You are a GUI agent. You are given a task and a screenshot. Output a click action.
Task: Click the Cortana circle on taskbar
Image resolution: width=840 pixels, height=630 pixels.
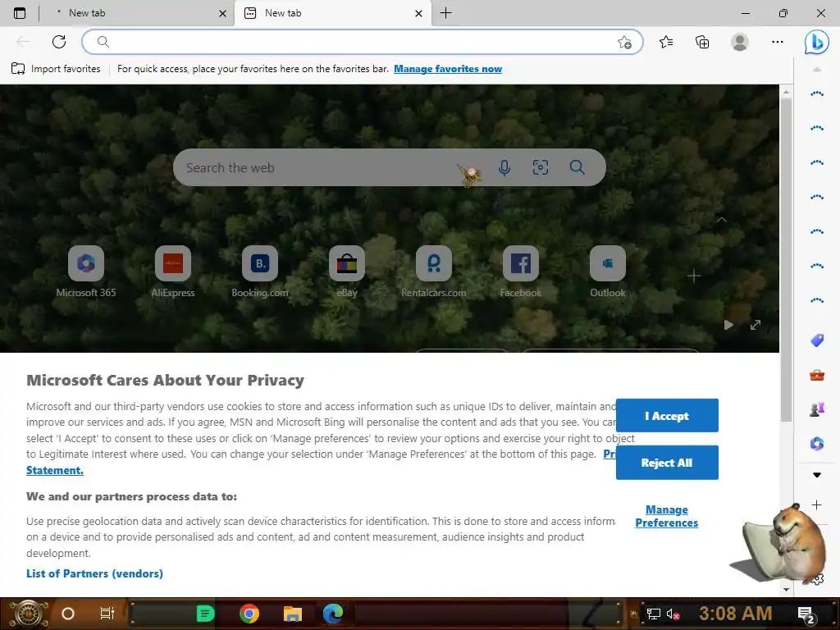click(68, 614)
